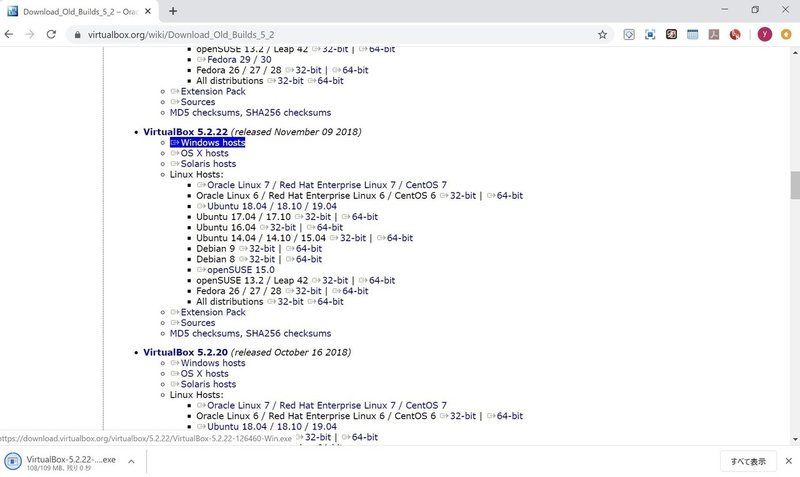Close the Download_Old_Builds_5_2 tab
This screenshot has width=800, height=477.
148,11
